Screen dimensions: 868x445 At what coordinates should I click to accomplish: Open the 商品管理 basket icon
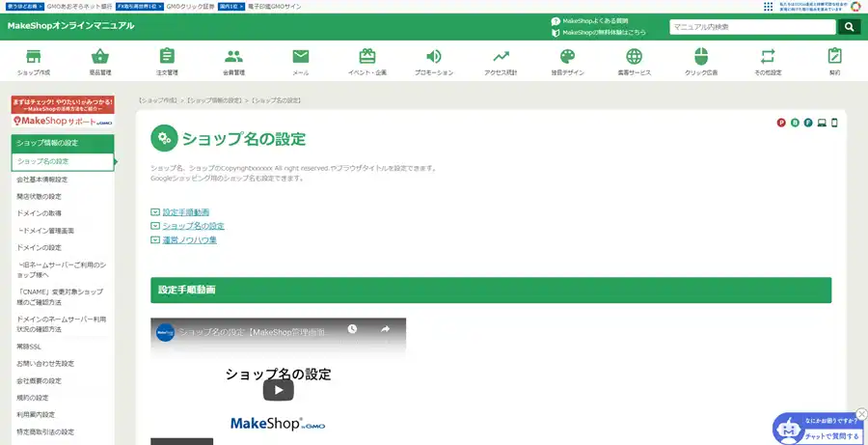coord(100,57)
